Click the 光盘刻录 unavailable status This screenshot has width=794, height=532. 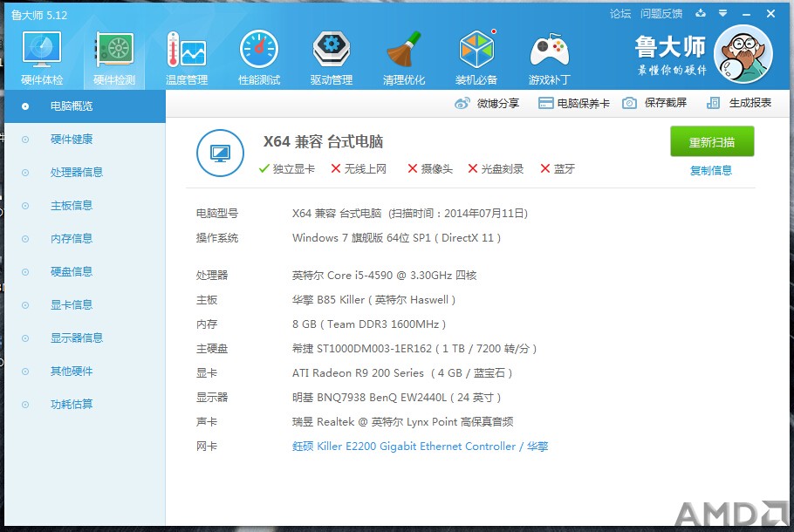pyautogui.click(x=496, y=169)
